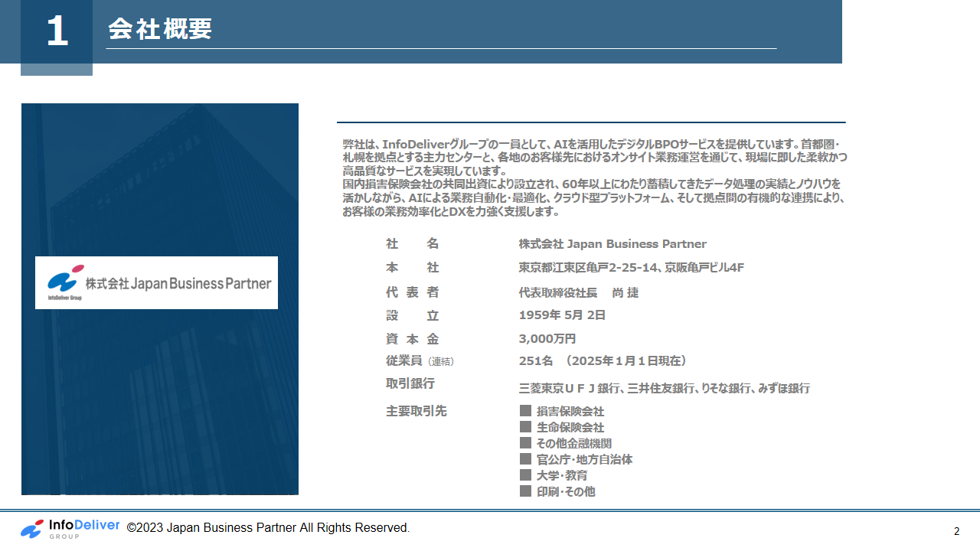Click the company name 株式会社 Japan Business Partner value
Screen dimensions: 980x551
pyautogui.click(x=612, y=244)
